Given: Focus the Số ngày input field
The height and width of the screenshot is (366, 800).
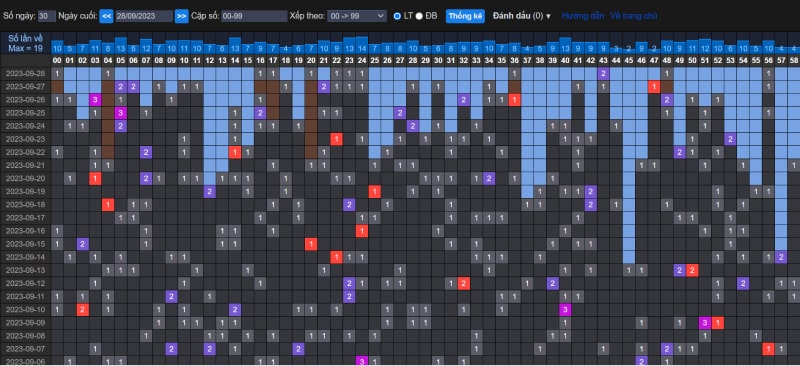Looking at the screenshot, I should [x=47, y=16].
